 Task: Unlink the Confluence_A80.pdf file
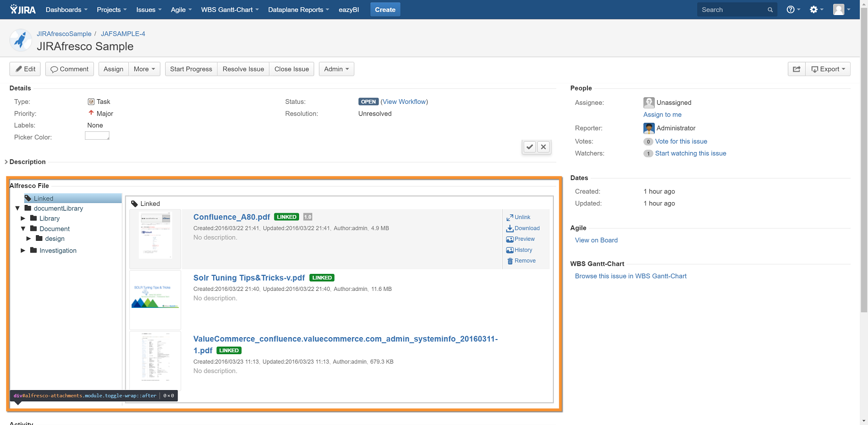pos(518,217)
